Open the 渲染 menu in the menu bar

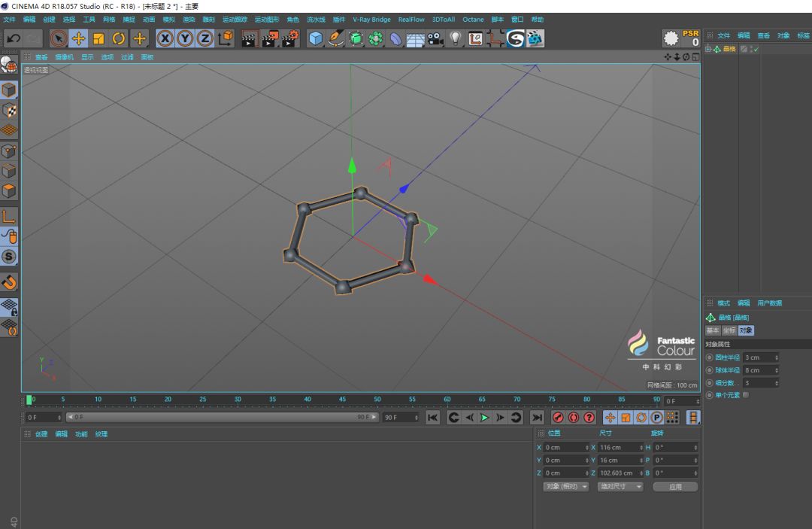coord(189,20)
